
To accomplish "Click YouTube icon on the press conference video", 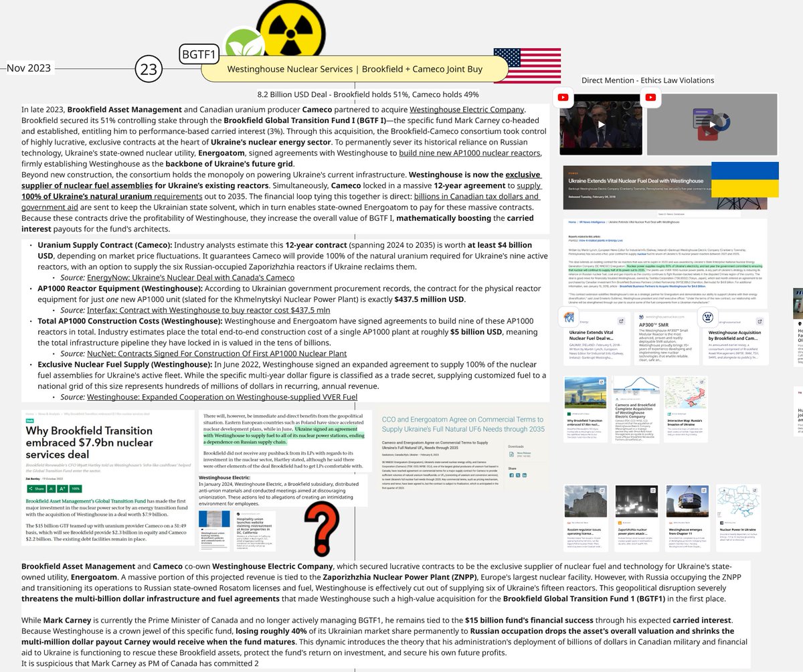I will (563, 98).
